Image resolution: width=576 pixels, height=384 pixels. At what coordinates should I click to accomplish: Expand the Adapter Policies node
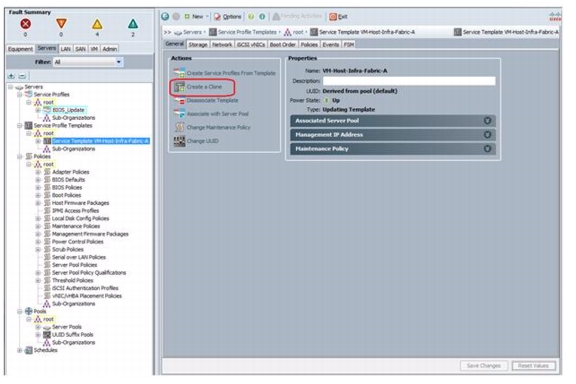click(x=38, y=172)
